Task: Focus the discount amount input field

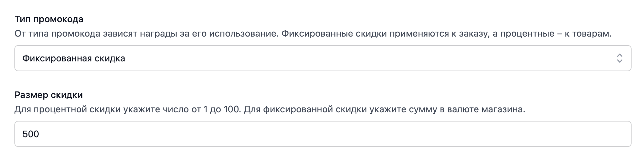Action: 323,134
